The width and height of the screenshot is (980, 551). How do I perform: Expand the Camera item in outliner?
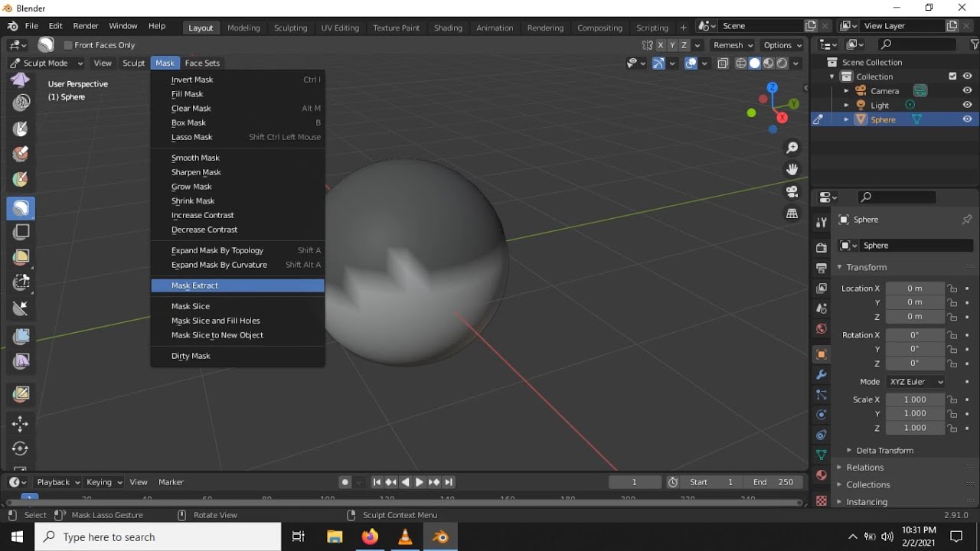click(x=846, y=91)
